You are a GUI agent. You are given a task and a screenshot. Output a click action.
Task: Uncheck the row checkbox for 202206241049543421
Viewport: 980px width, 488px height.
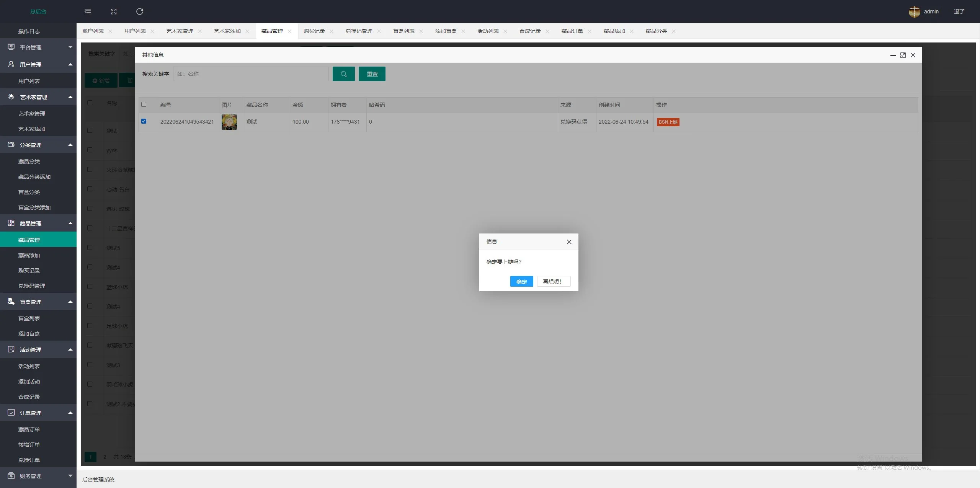(x=144, y=121)
